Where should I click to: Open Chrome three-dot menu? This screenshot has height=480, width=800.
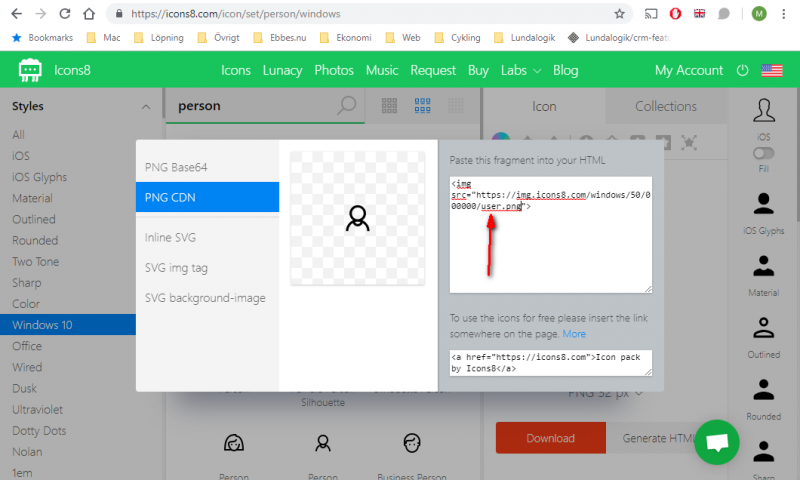(x=784, y=14)
